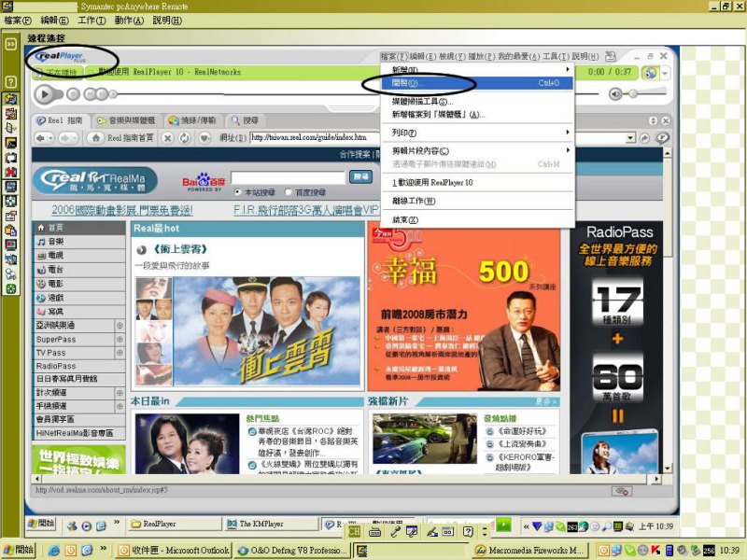Open the dropdown arrow next to the globe icon
The height and width of the screenshot is (560, 747).
(x=665, y=74)
